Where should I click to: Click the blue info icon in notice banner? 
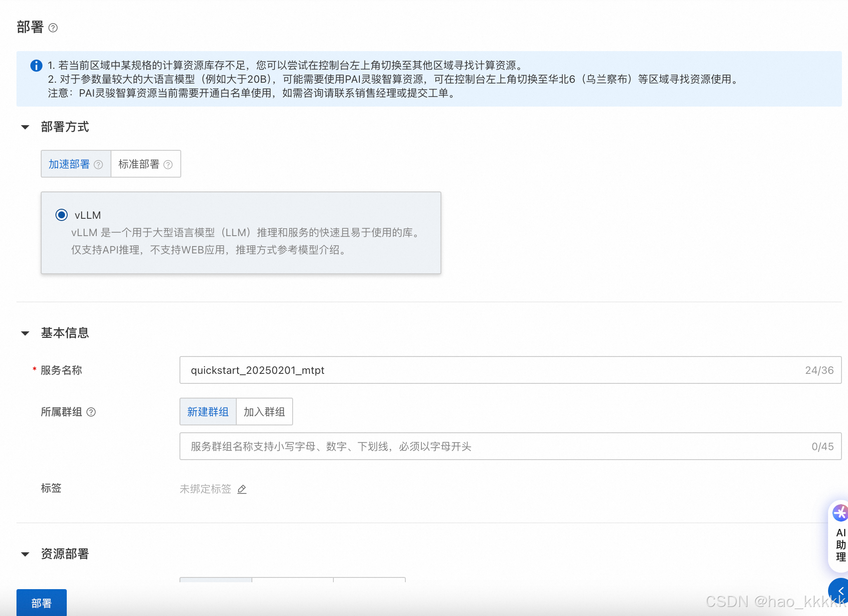click(x=36, y=65)
